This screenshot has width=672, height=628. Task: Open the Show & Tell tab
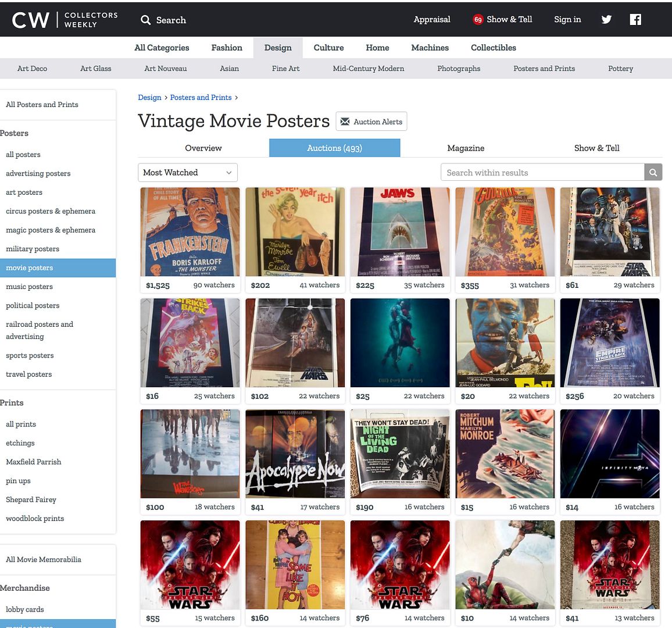596,148
